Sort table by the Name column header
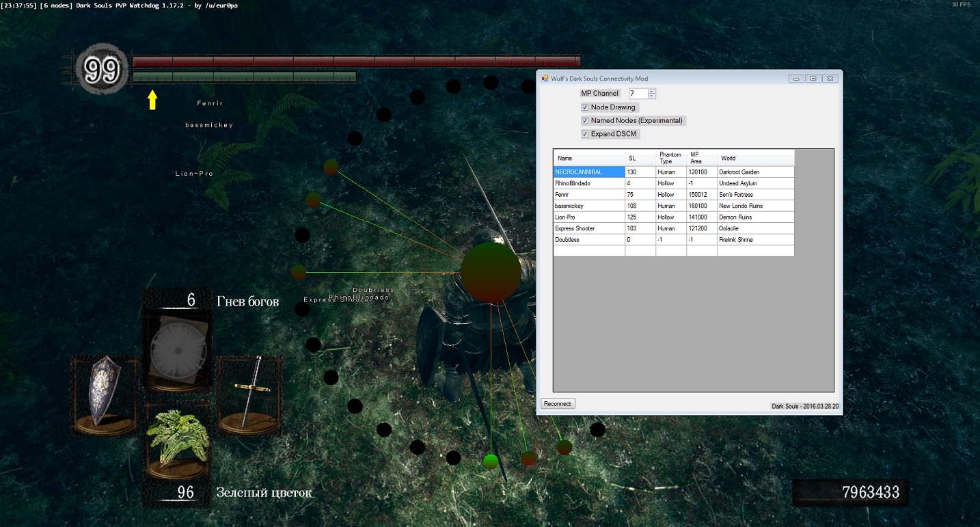980x527 pixels. coord(589,158)
